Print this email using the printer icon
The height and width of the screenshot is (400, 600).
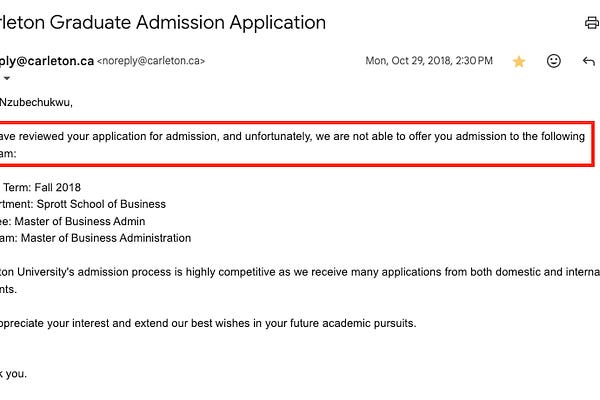(591, 22)
